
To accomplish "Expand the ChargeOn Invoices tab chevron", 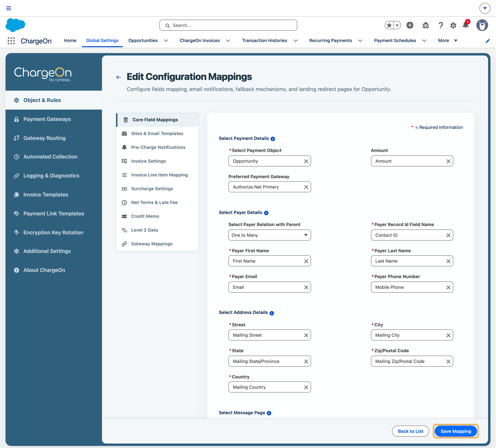I will [x=228, y=41].
